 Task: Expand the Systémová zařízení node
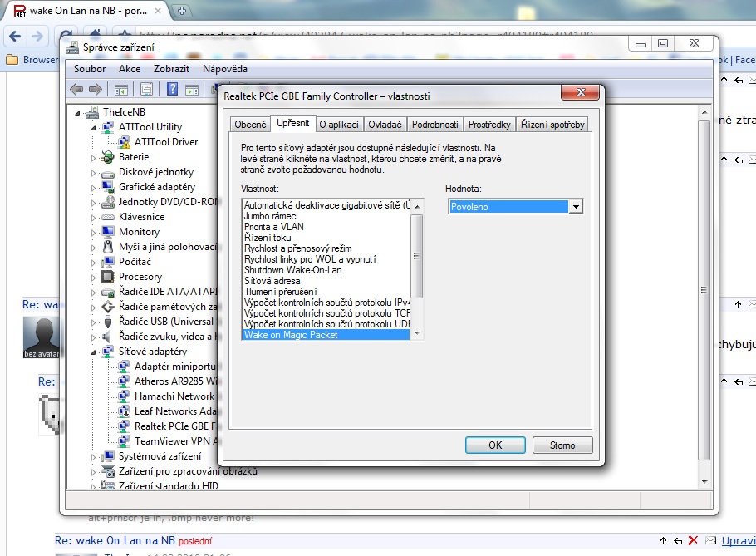pos(94,456)
